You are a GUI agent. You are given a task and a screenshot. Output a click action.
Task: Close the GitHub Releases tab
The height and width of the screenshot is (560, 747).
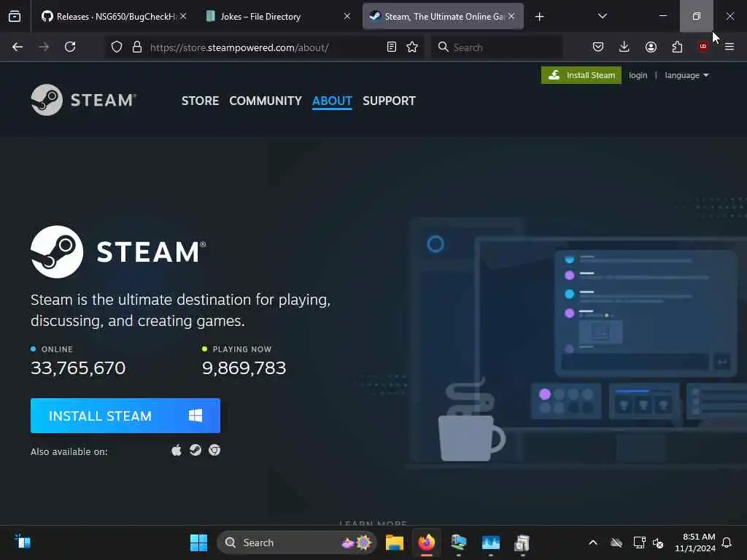[183, 16]
